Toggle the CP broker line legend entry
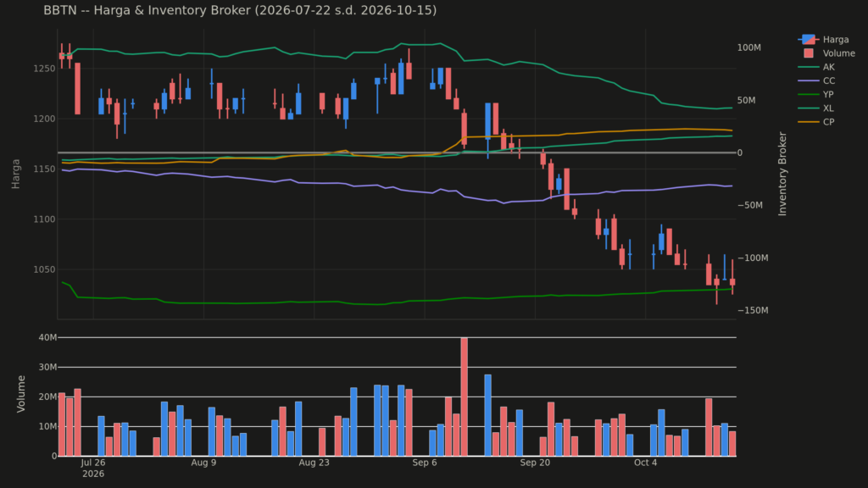 pos(816,122)
